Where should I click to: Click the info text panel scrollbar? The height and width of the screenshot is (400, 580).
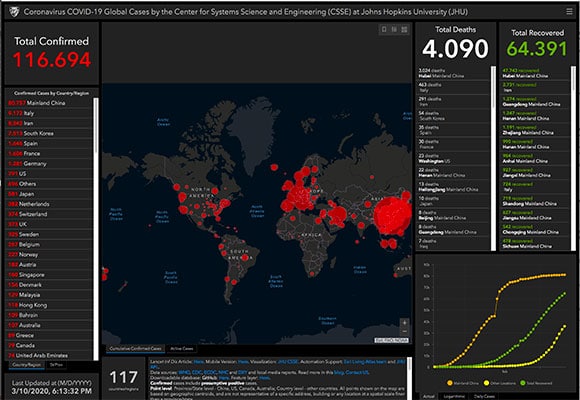pyautogui.click(x=409, y=379)
